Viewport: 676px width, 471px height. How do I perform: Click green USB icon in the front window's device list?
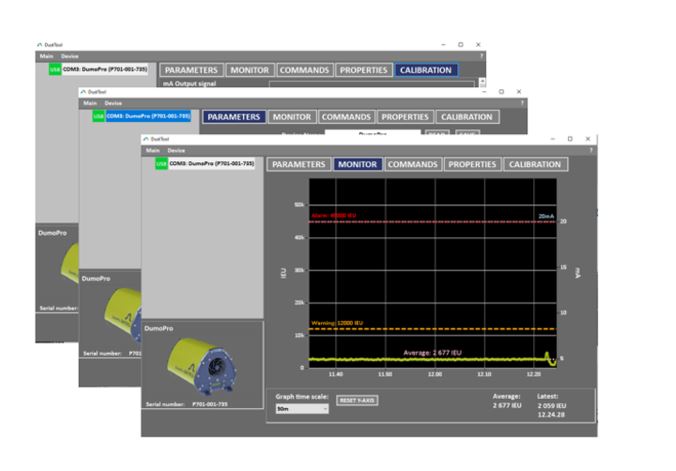coord(162,164)
